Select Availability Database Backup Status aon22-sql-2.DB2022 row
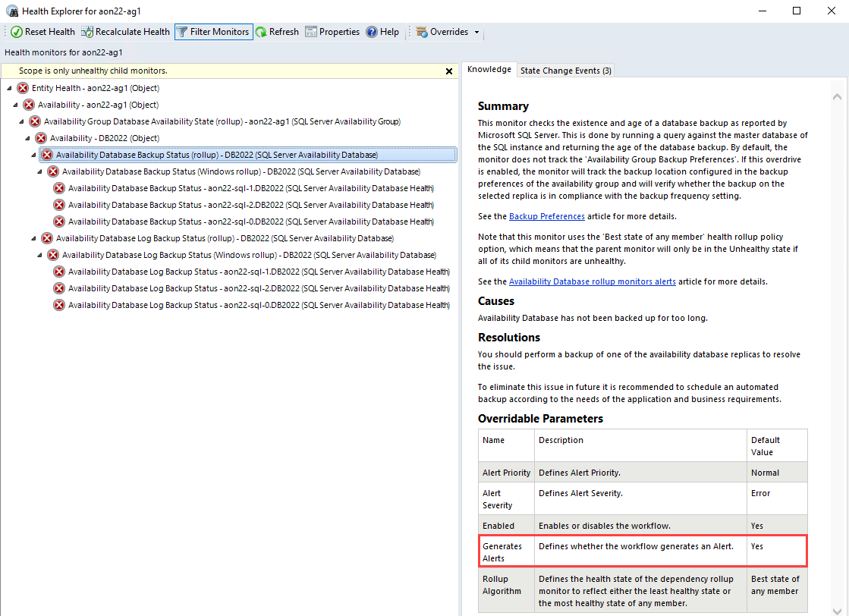Viewport: 849px width, 616px height. pos(251,205)
